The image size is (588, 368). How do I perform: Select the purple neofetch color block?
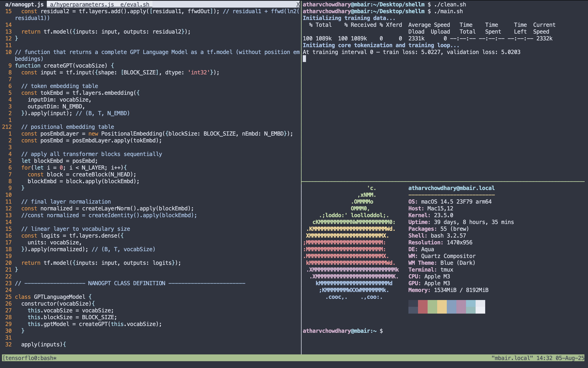coord(461,307)
